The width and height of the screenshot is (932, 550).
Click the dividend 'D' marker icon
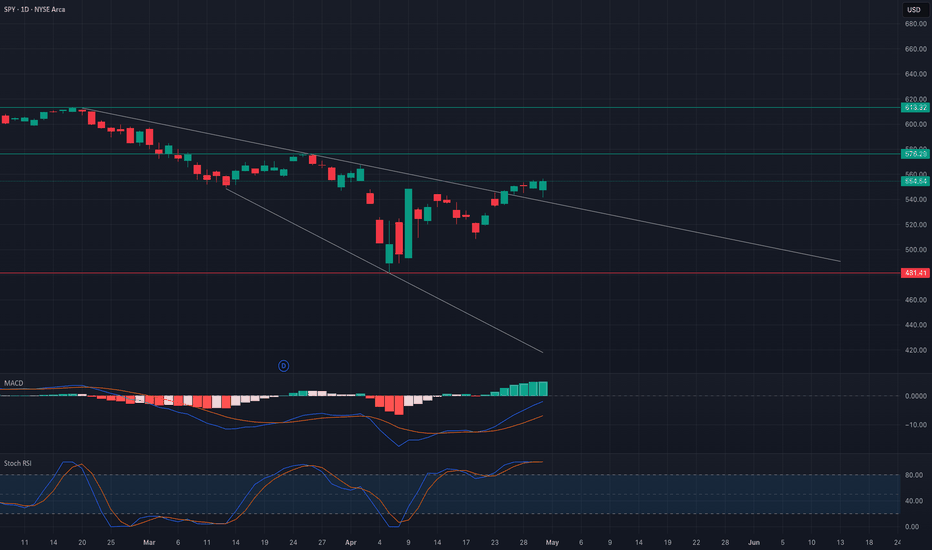tap(284, 366)
